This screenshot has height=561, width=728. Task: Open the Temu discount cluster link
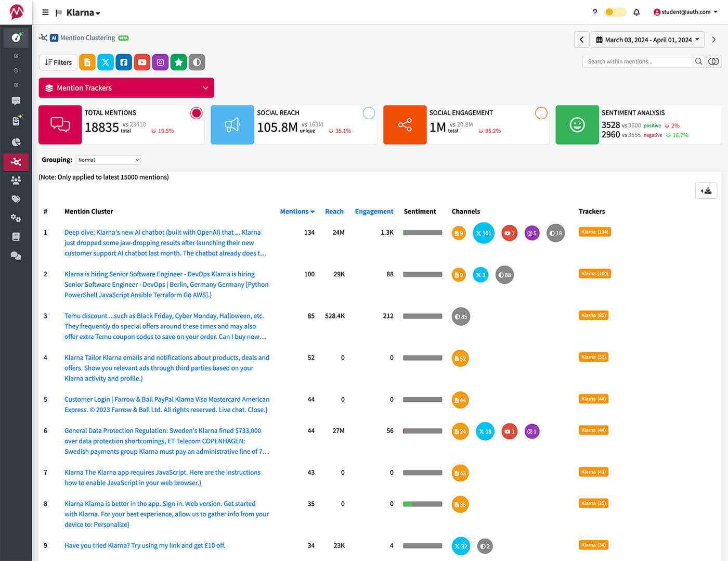[x=165, y=326]
